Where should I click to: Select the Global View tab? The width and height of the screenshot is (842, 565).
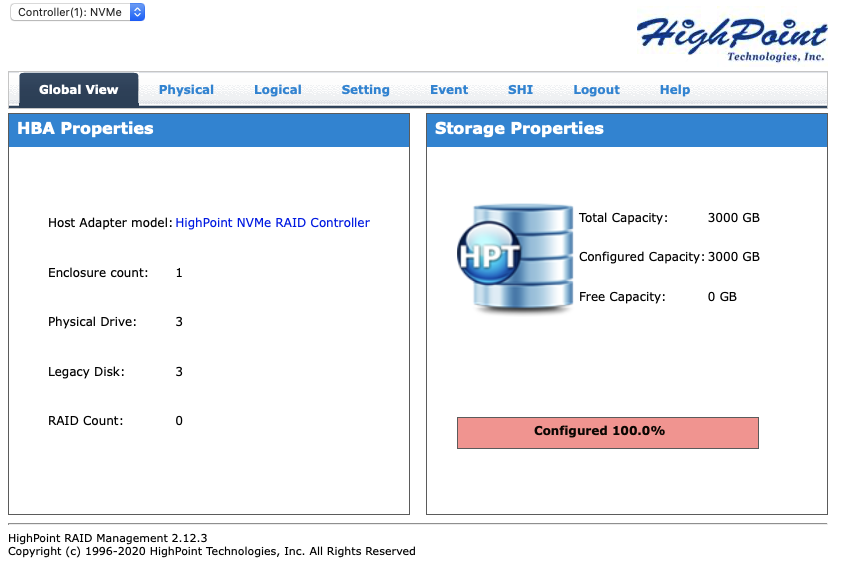(x=78, y=90)
